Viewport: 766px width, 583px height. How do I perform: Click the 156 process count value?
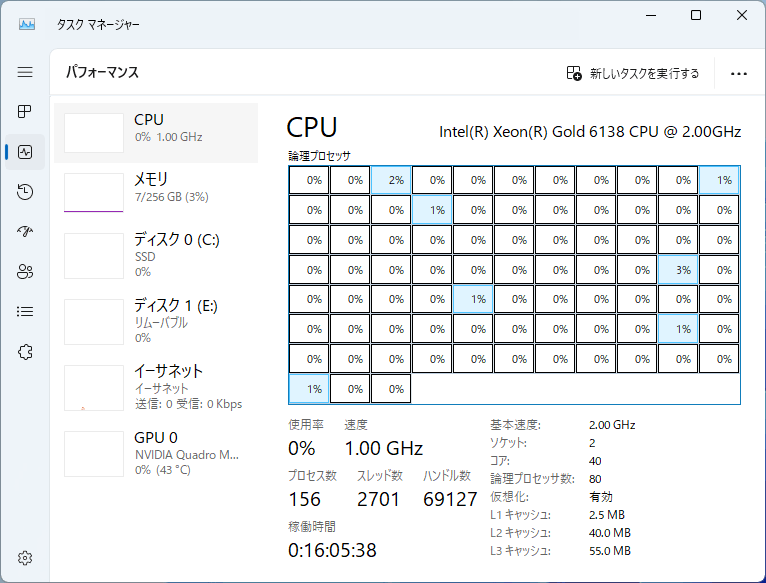point(304,499)
